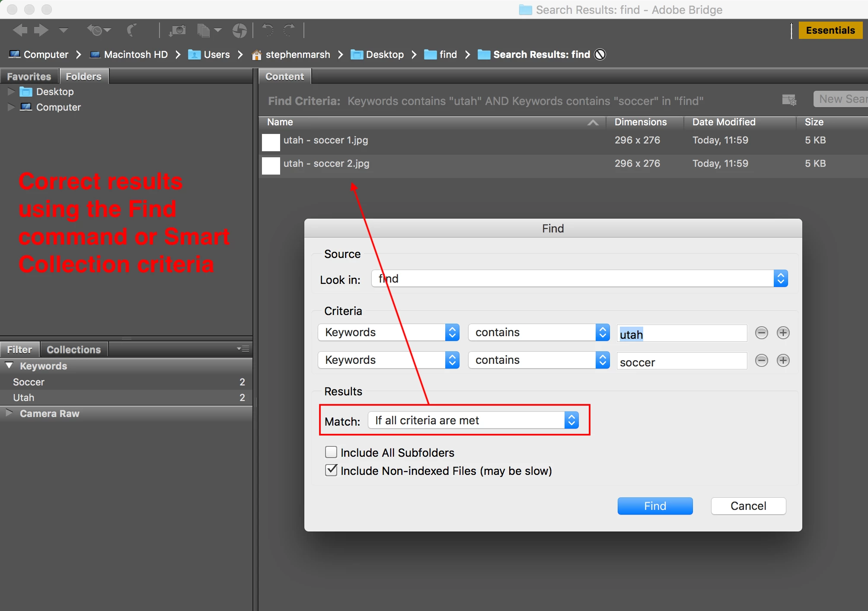868x611 pixels.
Task: Remove the utah criteria row
Action: point(761,333)
